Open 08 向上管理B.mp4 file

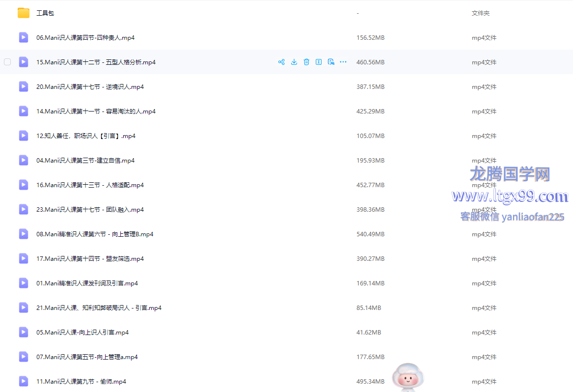click(95, 234)
